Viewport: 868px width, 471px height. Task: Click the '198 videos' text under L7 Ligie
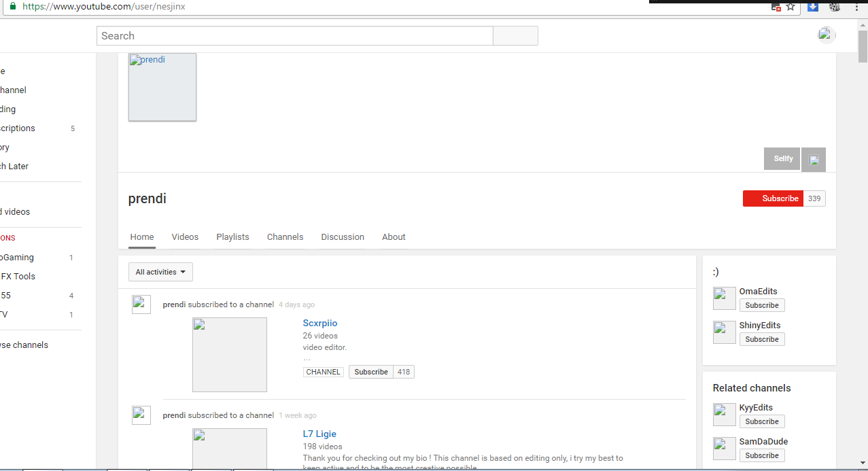tap(323, 447)
